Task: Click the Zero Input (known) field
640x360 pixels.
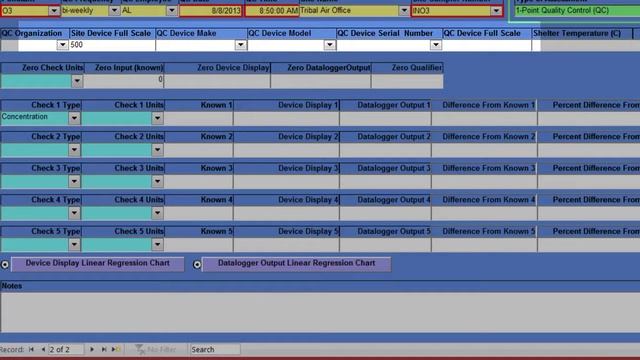Action: pos(124,81)
